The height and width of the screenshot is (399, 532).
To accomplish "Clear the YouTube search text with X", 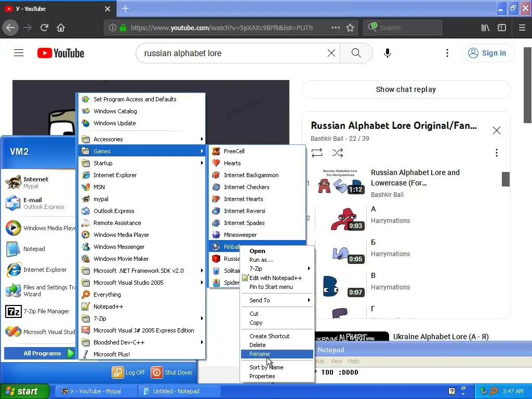I will (x=331, y=53).
